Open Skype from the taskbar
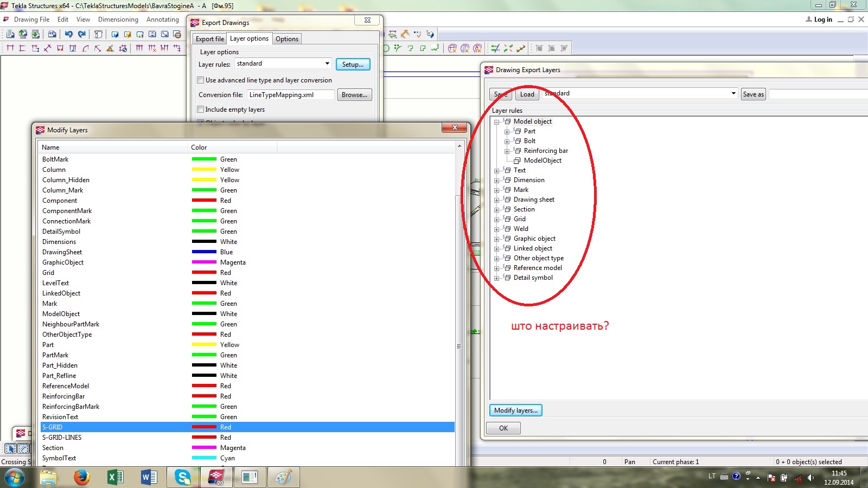The height and width of the screenshot is (488, 868). (183, 477)
